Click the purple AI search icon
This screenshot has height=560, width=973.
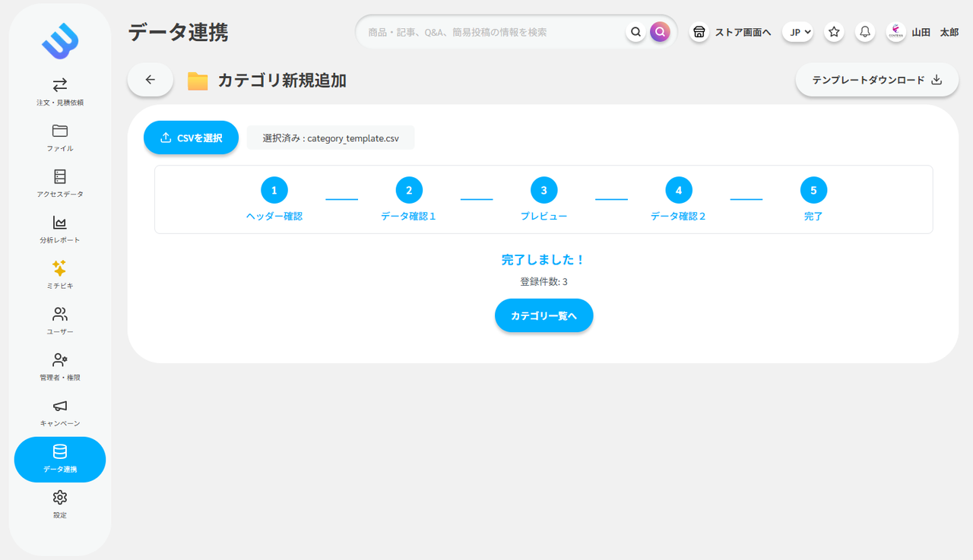pyautogui.click(x=660, y=32)
